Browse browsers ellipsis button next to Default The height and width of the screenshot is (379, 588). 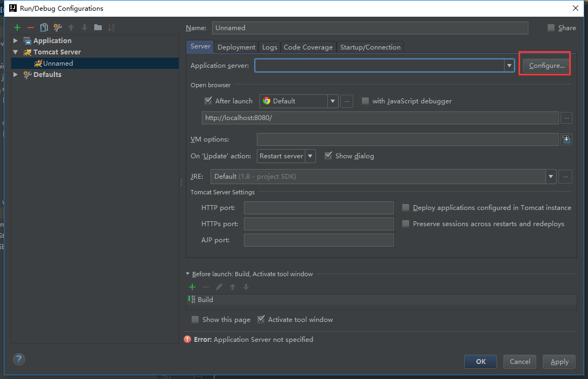[347, 101]
